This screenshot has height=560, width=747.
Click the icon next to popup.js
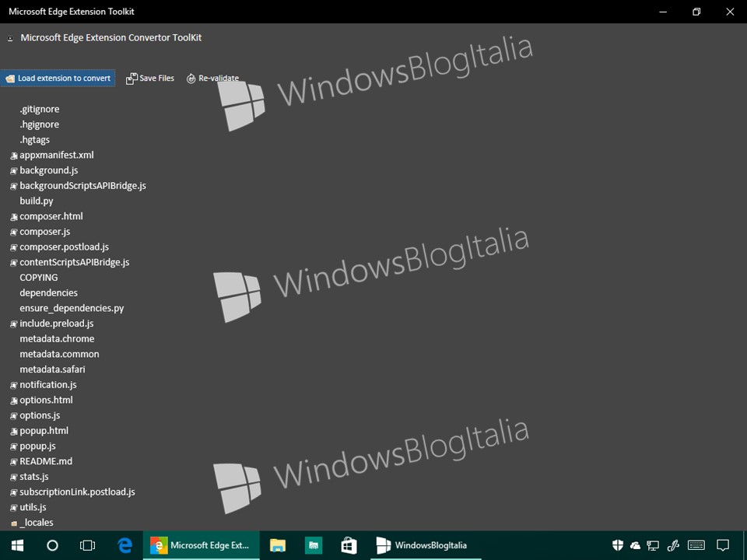coord(14,446)
